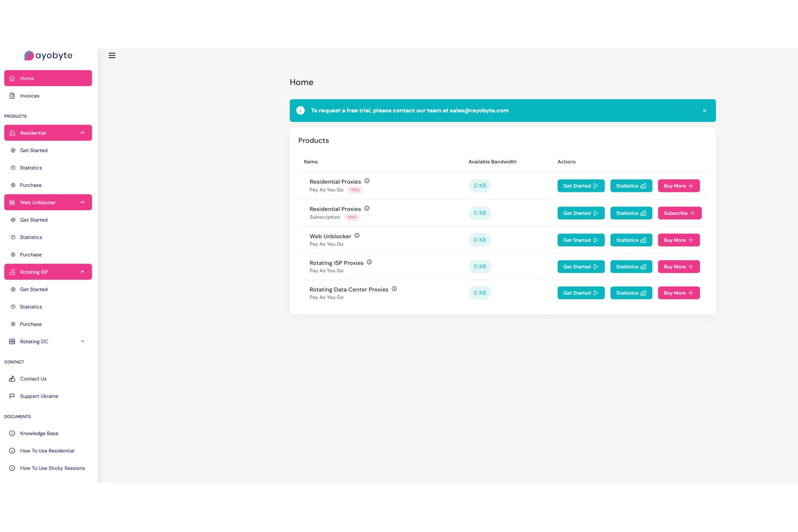Open Support Ukraine link
Screen dimensions: 798x532
pyautogui.click(x=48, y=396)
